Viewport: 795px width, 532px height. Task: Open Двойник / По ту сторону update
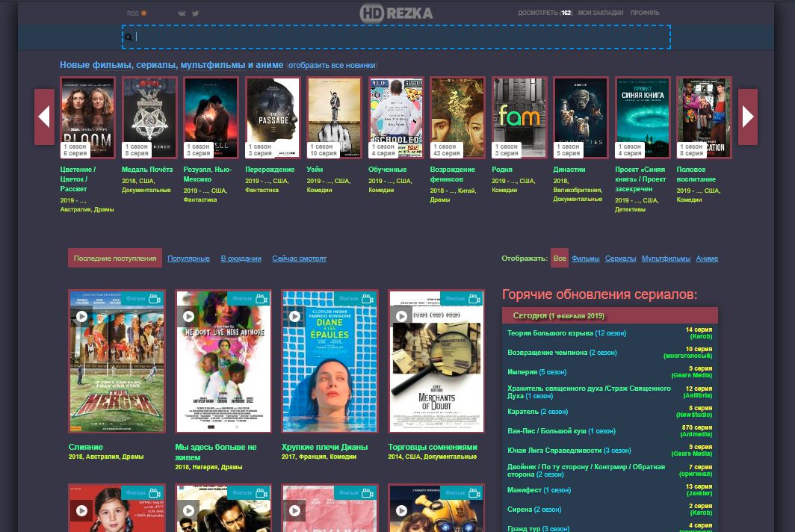pos(586,471)
